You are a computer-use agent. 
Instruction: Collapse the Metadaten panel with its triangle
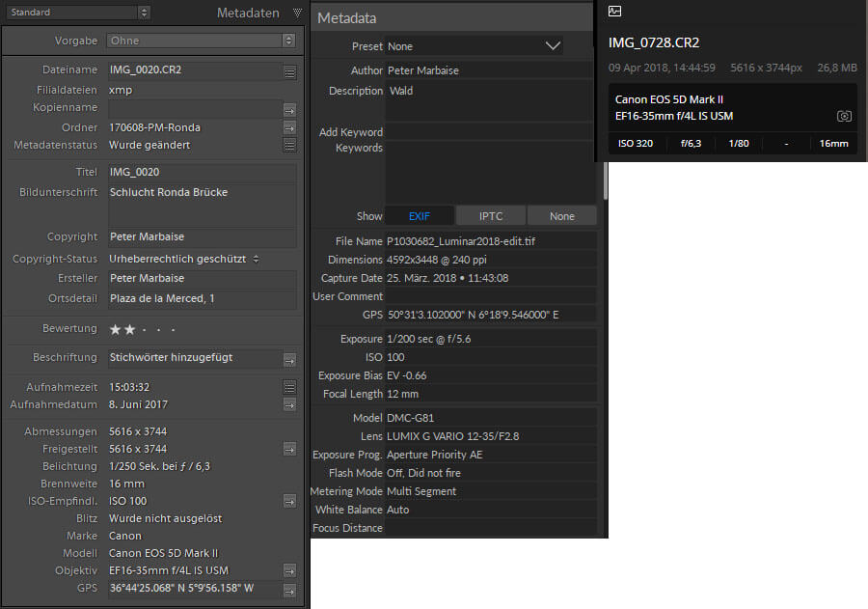click(x=297, y=13)
